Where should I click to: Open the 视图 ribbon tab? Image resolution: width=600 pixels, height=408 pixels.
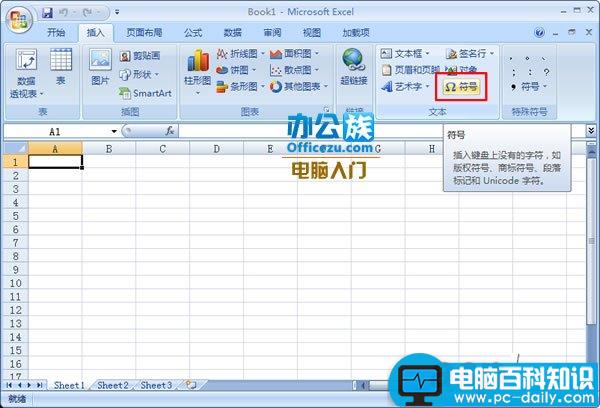pos(312,33)
